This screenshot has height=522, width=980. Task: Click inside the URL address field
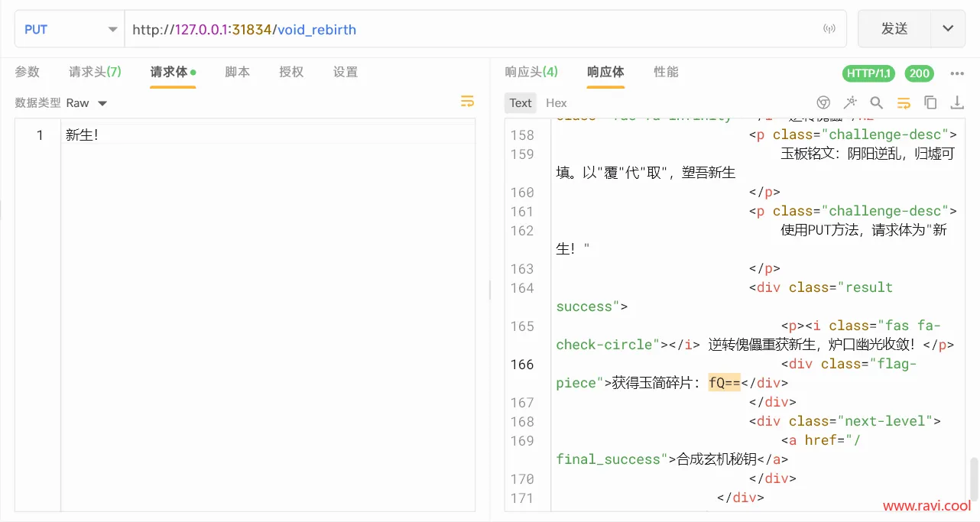pos(459,28)
